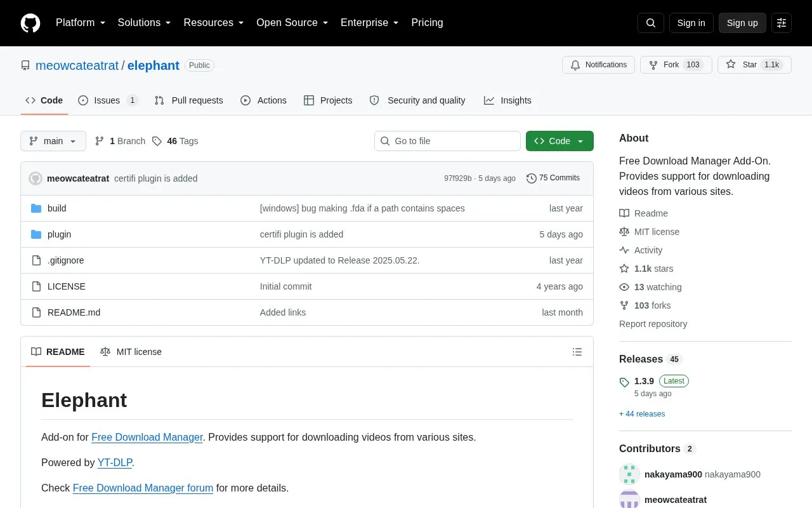812x508 pixels.
Task: Open the nakayama900 contributor avatar
Action: click(x=629, y=474)
